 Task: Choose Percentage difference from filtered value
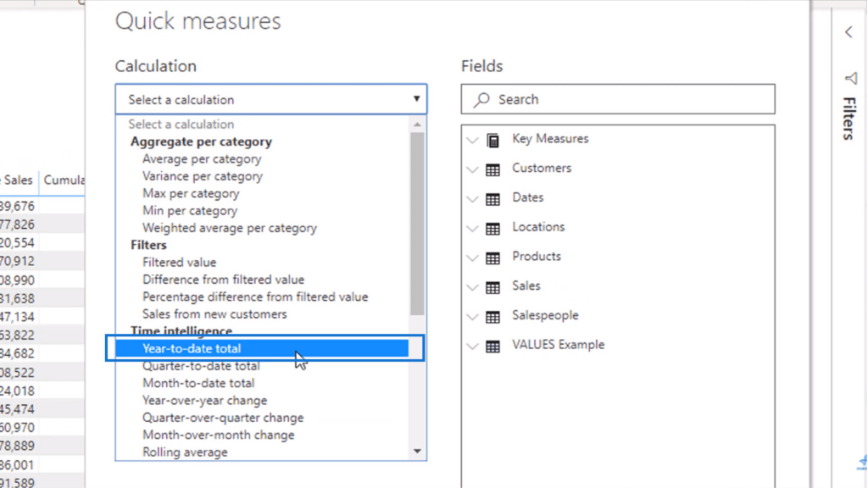point(254,297)
